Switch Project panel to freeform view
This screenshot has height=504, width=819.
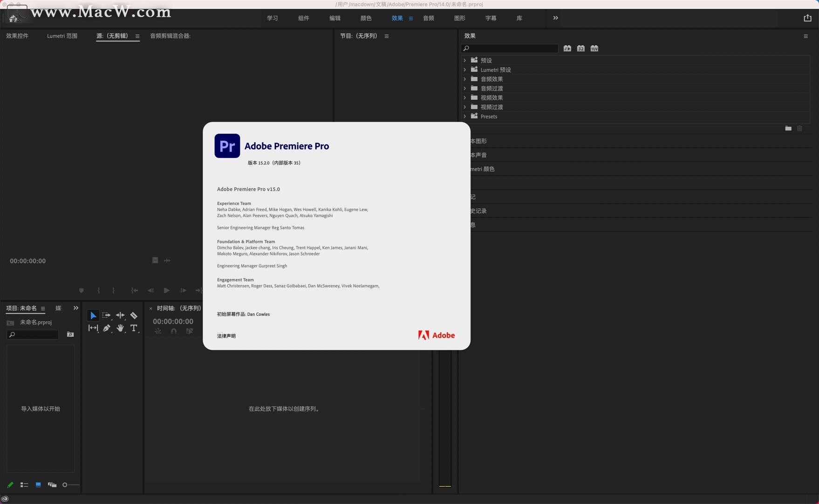click(52, 485)
